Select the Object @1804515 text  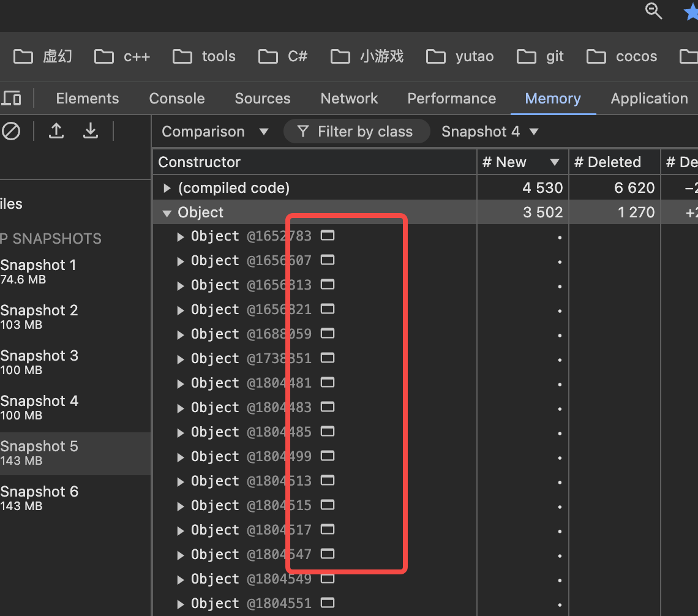[x=251, y=505]
